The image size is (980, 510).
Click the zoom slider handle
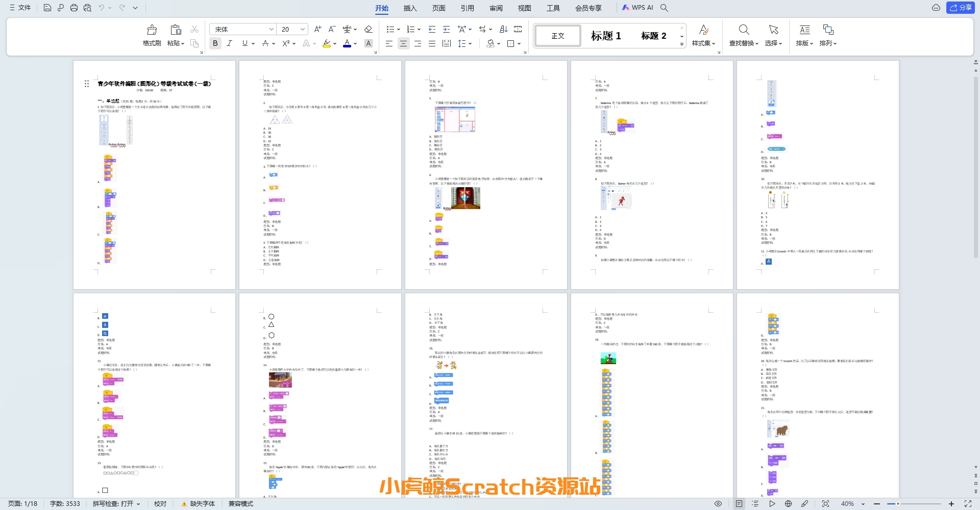[x=897, y=504]
